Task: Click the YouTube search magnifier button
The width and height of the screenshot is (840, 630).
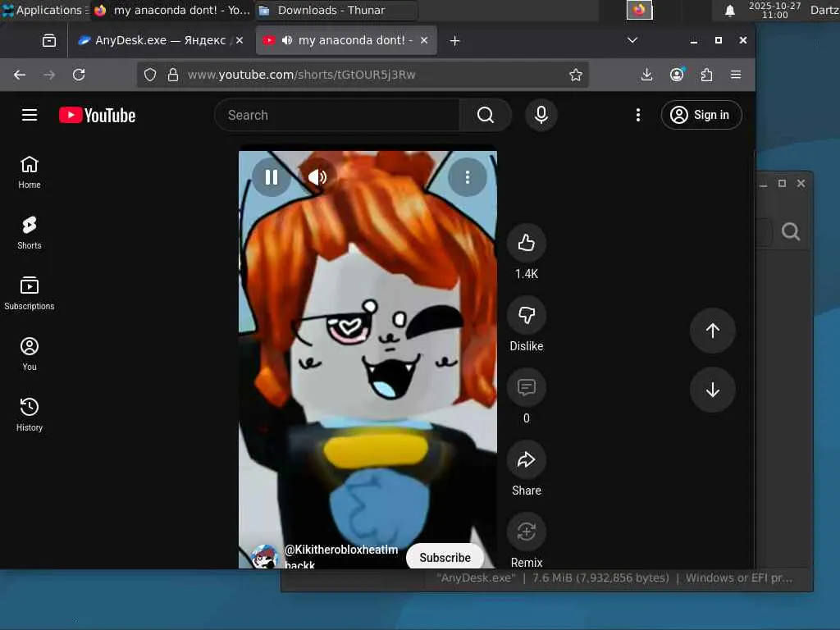Action: pos(486,115)
